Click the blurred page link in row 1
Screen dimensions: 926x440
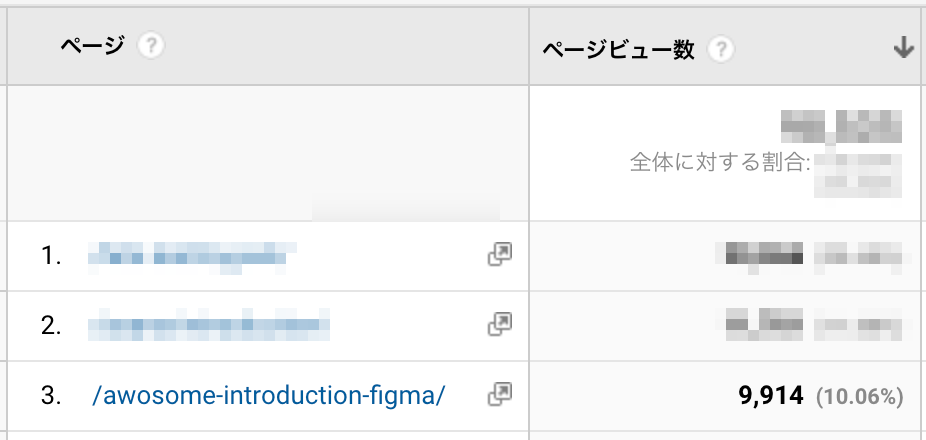187,256
